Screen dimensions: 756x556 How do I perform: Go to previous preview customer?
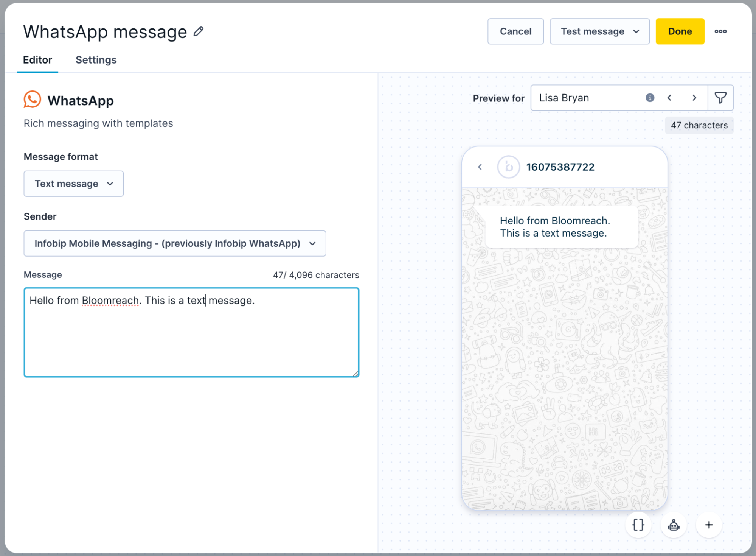[669, 98]
